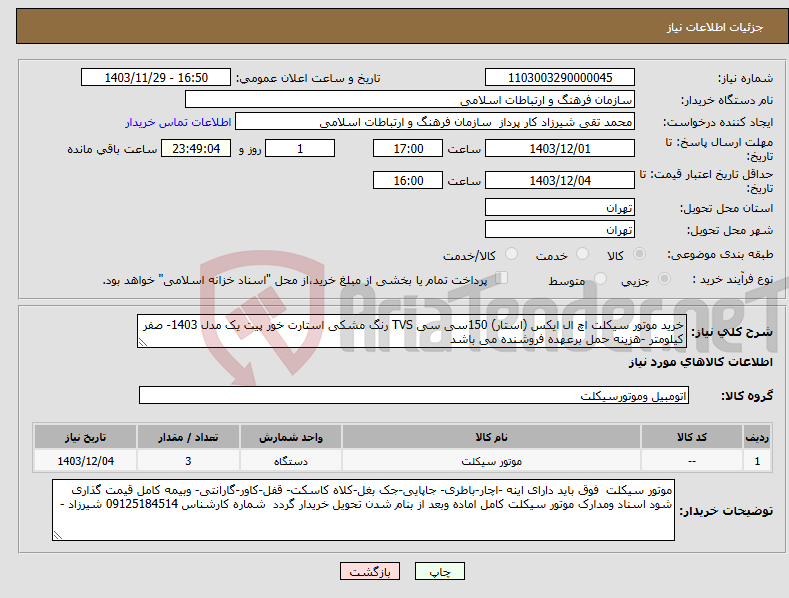The height and width of the screenshot is (598, 789).
Task: Click the موتور سیکلت item name cell
Action: [491, 461]
